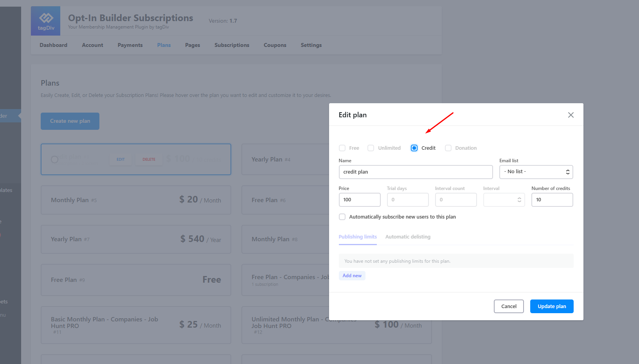The image size is (639, 364).
Task: Close the Edit plan dialog
Action: click(x=571, y=115)
